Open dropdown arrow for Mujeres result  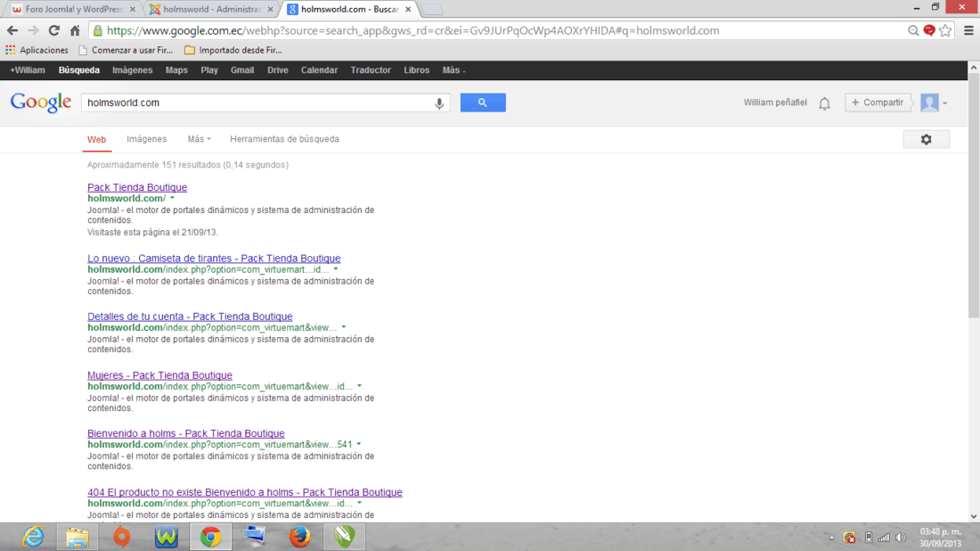[359, 387]
